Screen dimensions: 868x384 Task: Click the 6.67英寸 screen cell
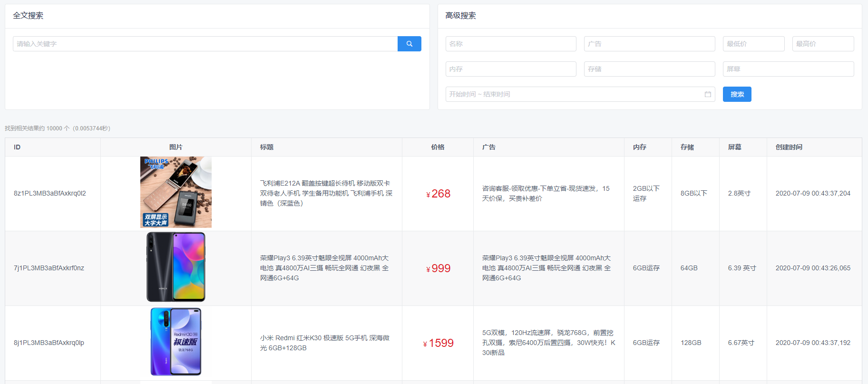tap(741, 343)
